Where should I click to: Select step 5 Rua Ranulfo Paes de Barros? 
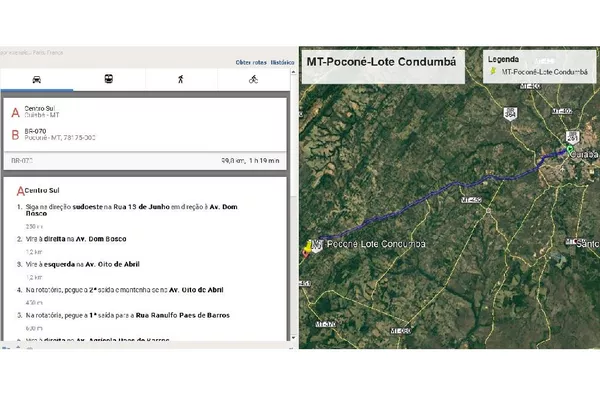[123, 315]
